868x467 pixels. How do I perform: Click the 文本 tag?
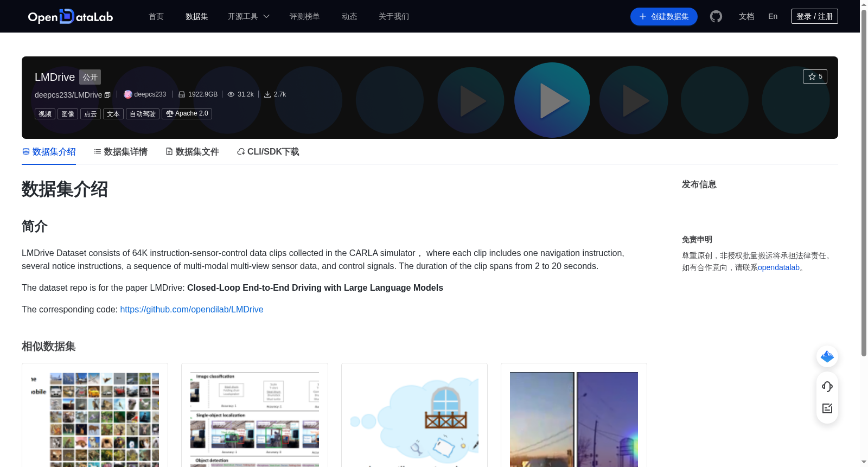(113, 114)
